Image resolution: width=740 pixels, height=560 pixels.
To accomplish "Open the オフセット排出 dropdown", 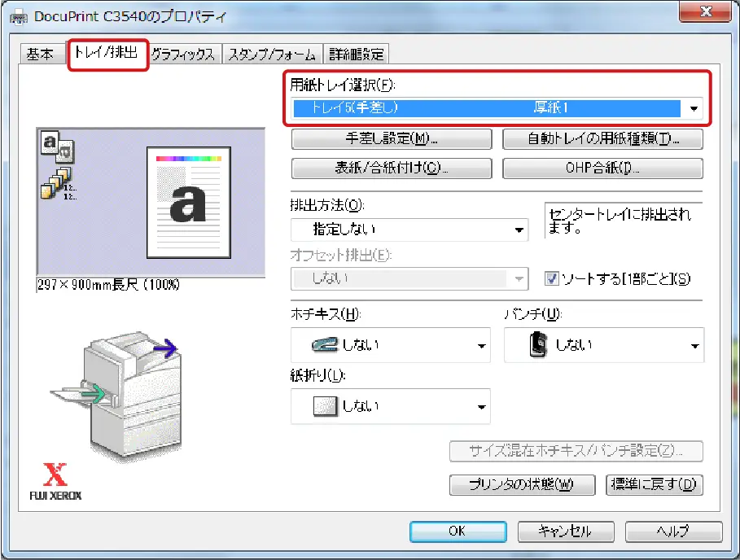I will [x=409, y=278].
